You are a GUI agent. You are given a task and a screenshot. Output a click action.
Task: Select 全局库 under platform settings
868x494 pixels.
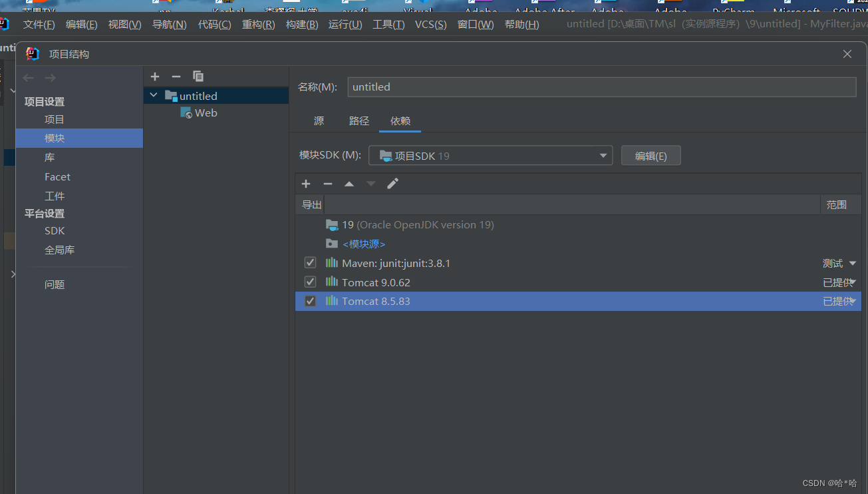[x=59, y=250]
